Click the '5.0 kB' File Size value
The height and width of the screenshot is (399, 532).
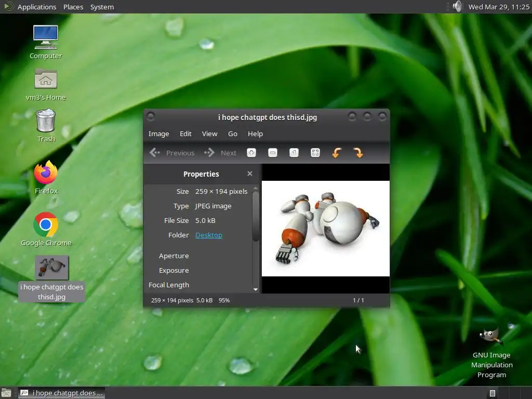205,220
